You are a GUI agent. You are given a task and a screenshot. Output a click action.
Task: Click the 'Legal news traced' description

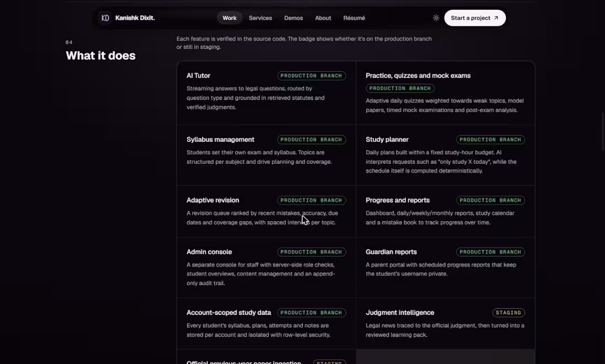(x=445, y=330)
